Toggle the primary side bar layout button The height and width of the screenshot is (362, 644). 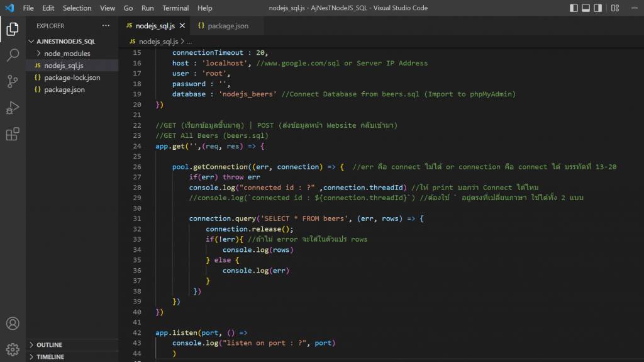tap(574, 8)
